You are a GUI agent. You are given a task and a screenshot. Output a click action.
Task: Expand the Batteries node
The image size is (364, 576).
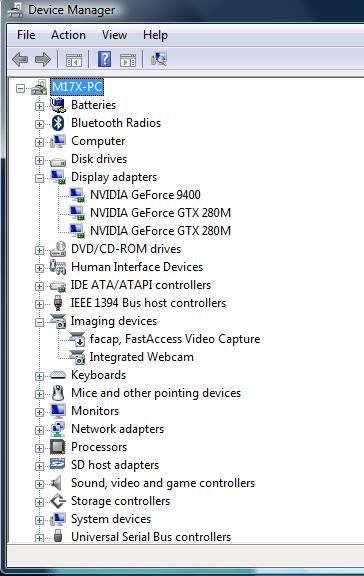coord(39,106)
